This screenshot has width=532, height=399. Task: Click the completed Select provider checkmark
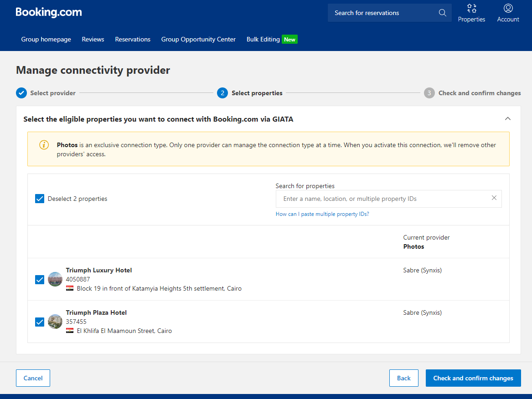[21, 92]
